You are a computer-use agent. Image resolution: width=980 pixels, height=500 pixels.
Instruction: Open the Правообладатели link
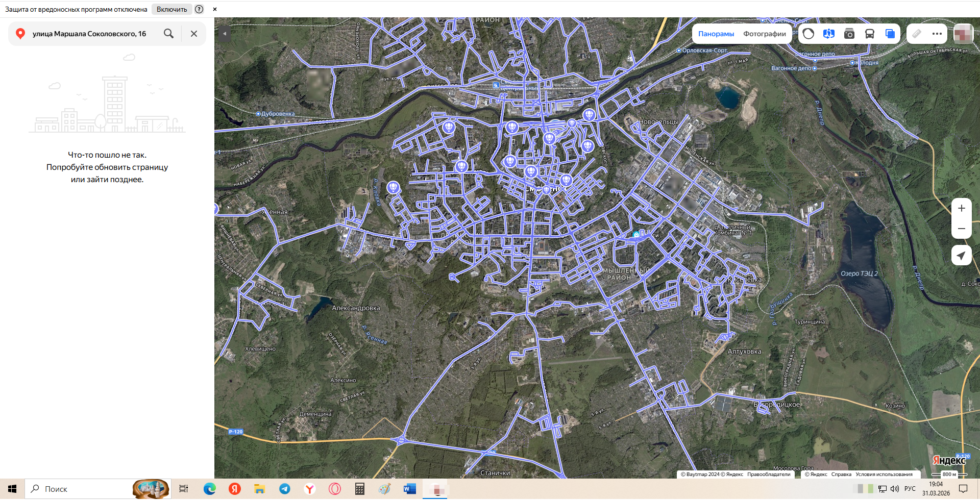(x=769, y=474)
